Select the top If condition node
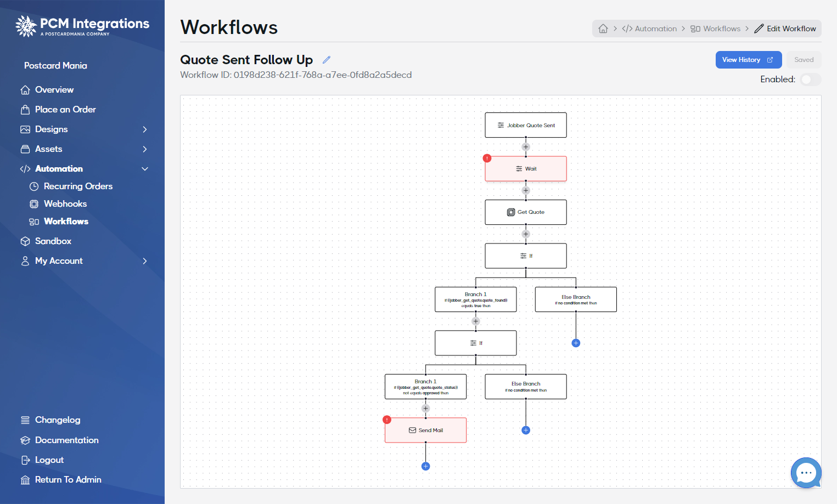Viewport: 837px width, 504px height. pyautogui.click(x=526, y=256)
